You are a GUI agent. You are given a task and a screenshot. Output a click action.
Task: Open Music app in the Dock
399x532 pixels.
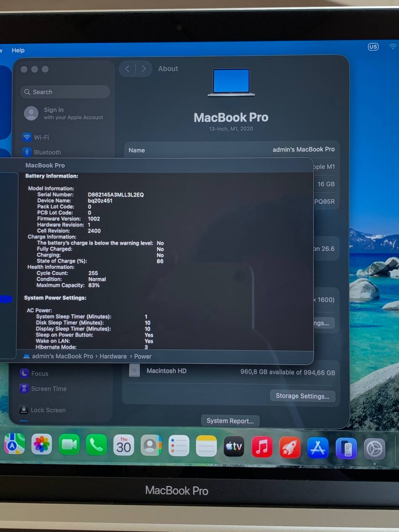point(262,447)
